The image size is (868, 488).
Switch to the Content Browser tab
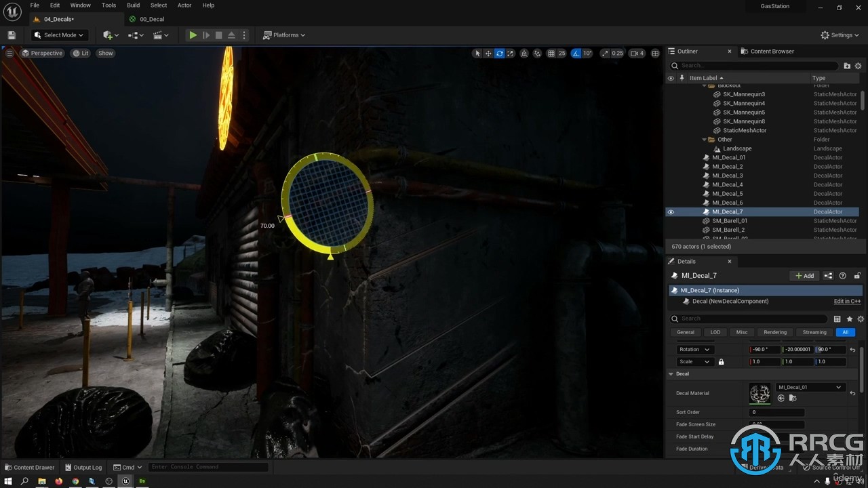pos(767,52)
